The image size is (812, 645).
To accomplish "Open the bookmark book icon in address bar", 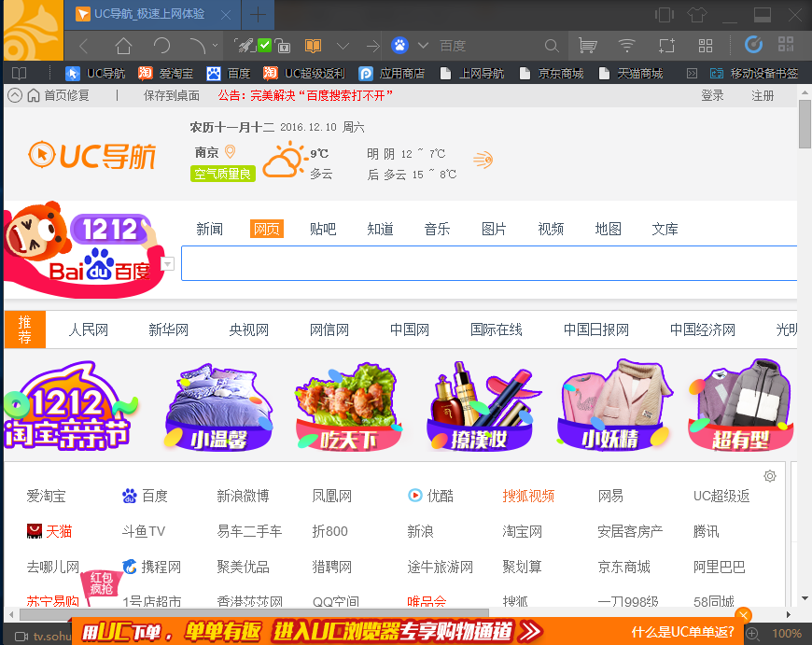I will click(x=313, y=46).
